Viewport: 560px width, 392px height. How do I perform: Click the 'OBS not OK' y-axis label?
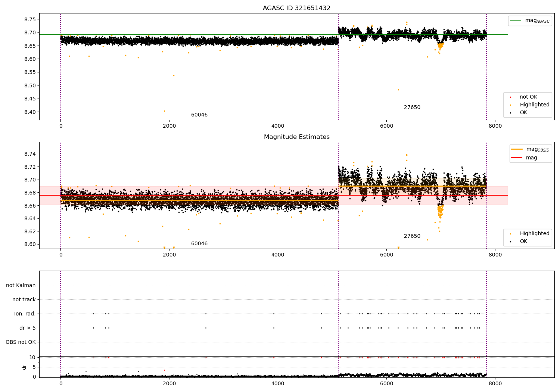(21, 342)
